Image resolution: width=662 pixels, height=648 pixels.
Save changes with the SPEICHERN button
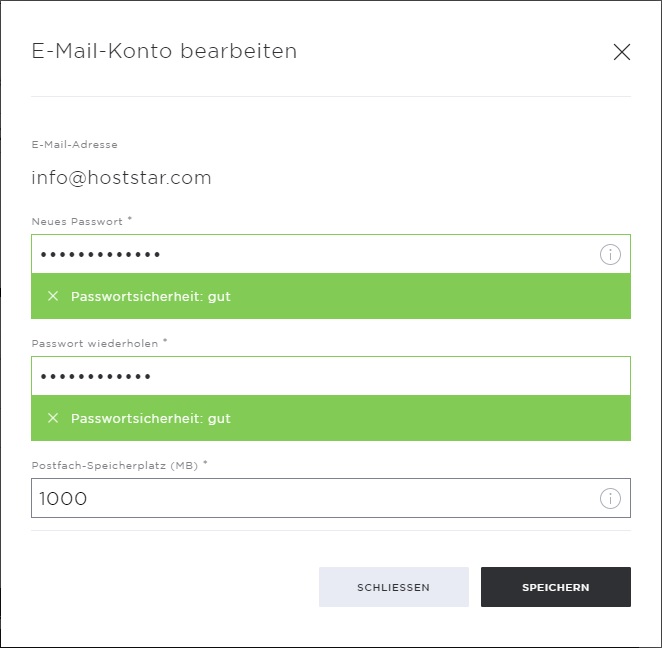tap(556, 587)
